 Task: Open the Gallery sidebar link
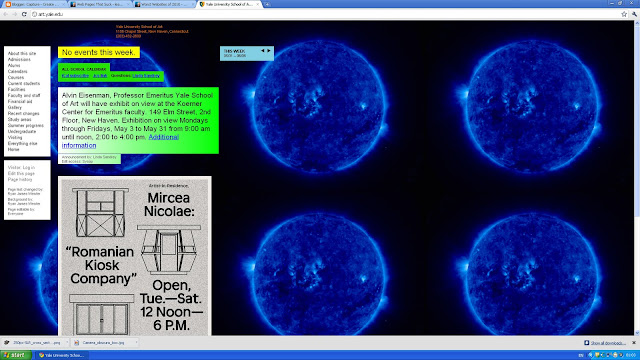15,107
